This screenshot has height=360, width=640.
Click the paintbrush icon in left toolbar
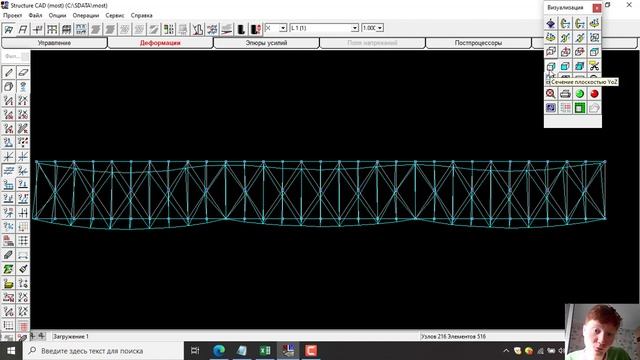(23, 269)
